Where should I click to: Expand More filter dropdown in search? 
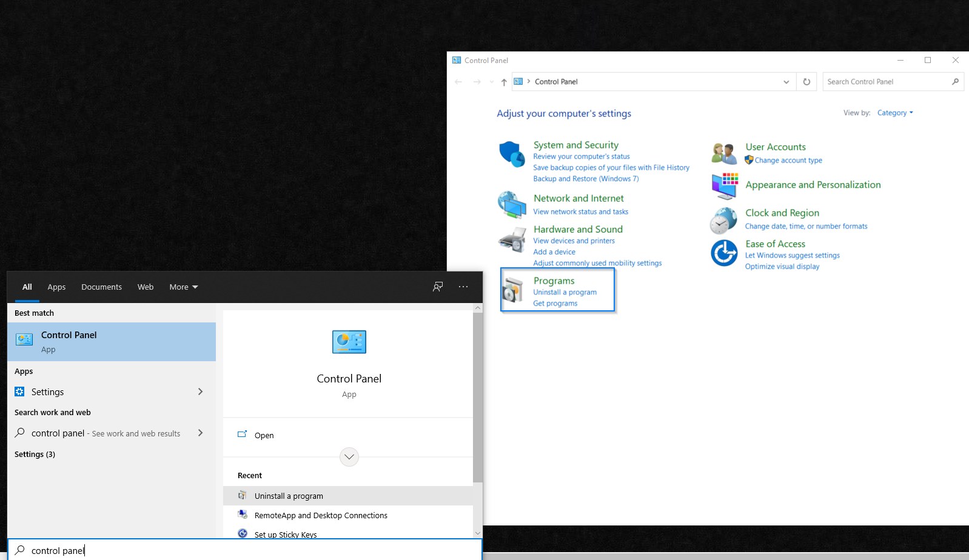point(184,287)
